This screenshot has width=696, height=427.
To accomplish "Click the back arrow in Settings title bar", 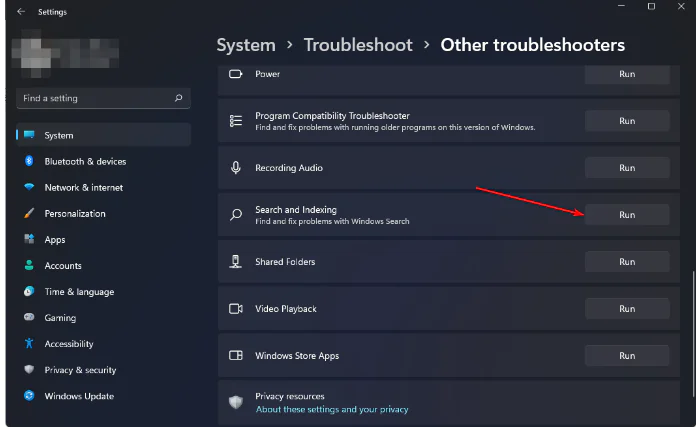I will tap(21, 12).
